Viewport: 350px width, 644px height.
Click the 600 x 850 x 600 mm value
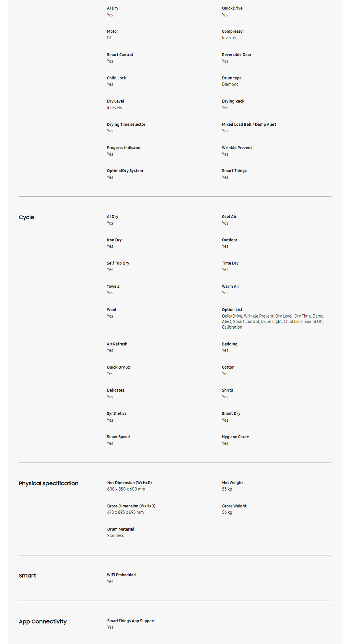(x=126, y=489)
